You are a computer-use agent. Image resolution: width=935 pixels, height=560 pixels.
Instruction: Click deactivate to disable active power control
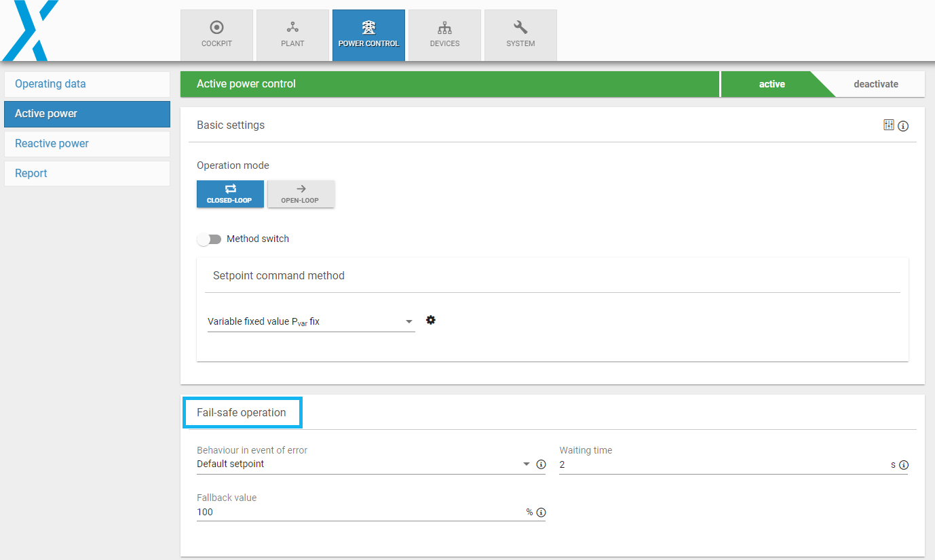coord(875,85)
